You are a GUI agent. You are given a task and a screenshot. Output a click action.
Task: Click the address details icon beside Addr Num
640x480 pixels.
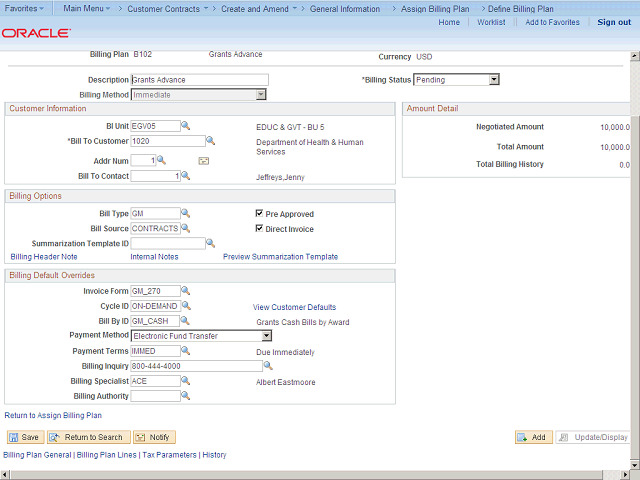pos(204,160)
